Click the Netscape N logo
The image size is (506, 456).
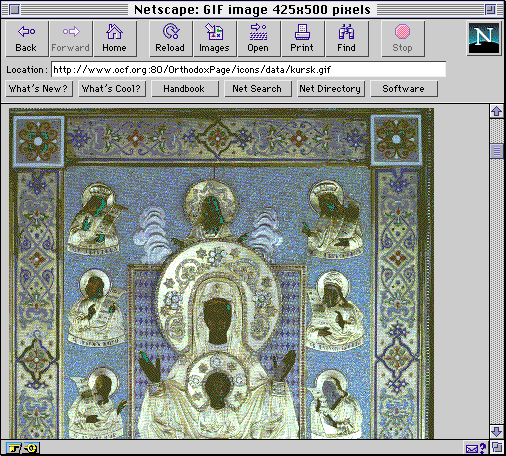(484, 38)
